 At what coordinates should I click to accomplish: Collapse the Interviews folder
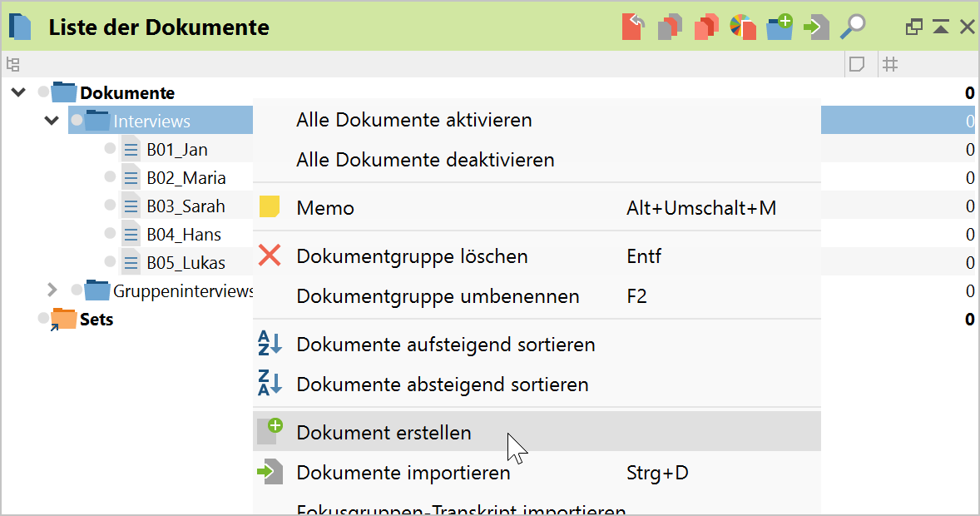click(x=52, y=121)
